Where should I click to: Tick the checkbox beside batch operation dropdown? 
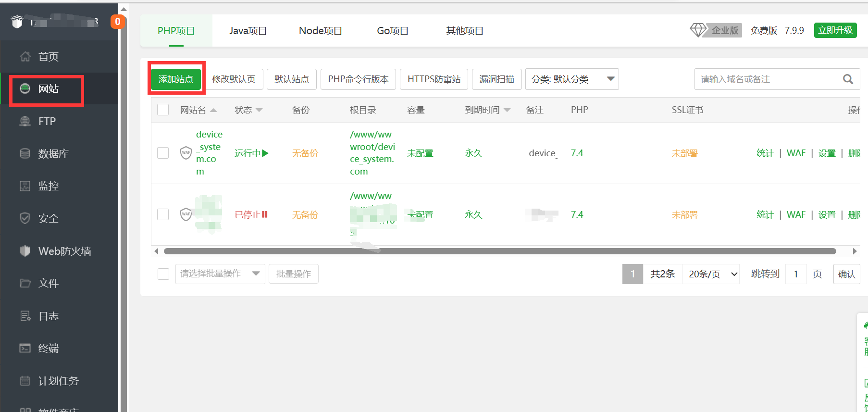tap(163, 274)
